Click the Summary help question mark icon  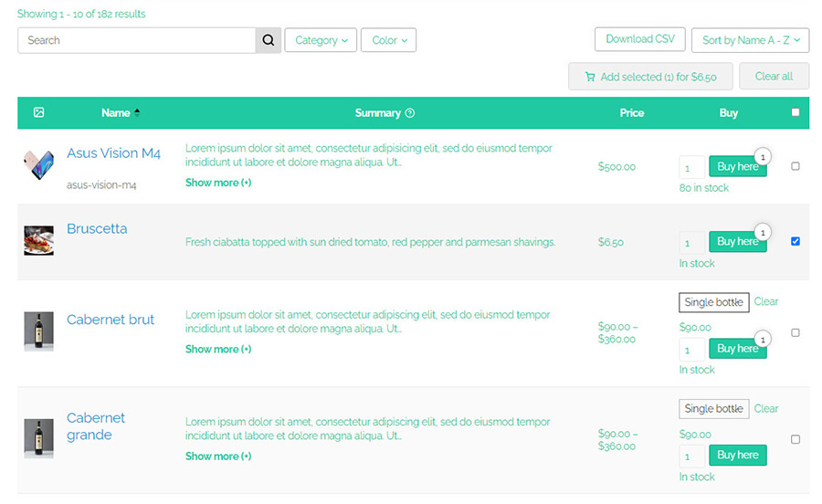410,113
